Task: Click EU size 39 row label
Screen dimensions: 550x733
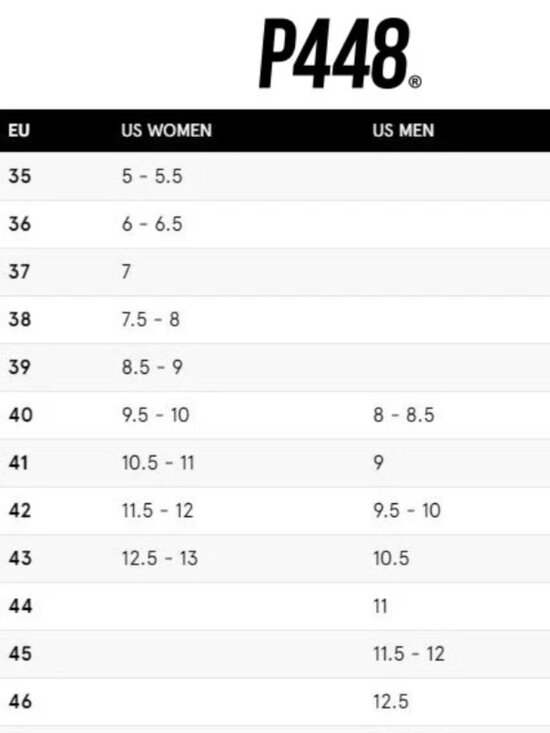Action: [20, 367]
